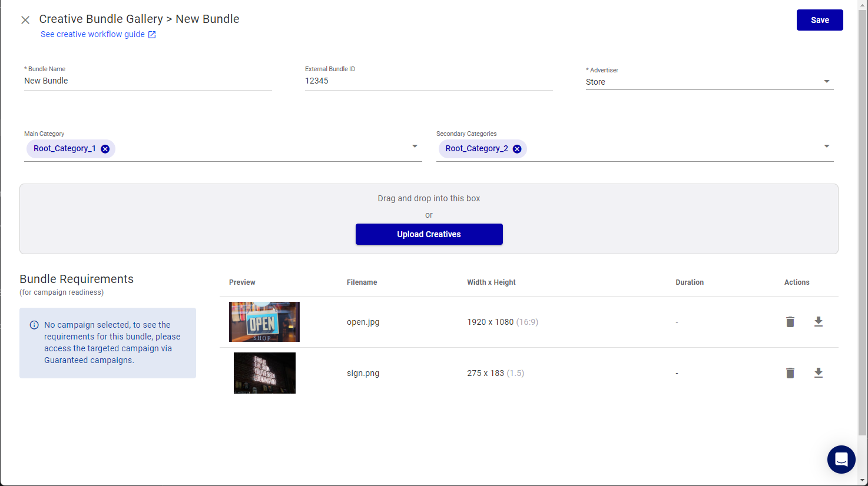Save the new bundle

click(819, 20)
